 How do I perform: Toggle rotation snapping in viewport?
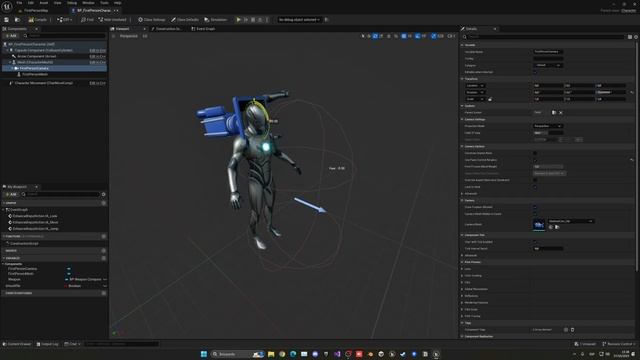(x=418, y=36)
